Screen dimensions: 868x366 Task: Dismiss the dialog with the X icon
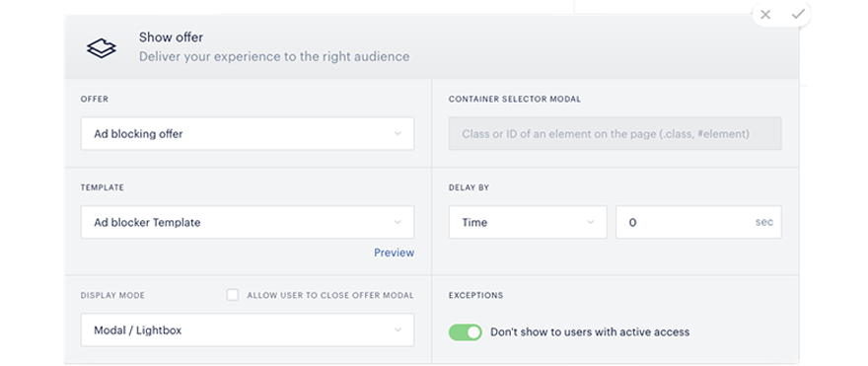765,15
